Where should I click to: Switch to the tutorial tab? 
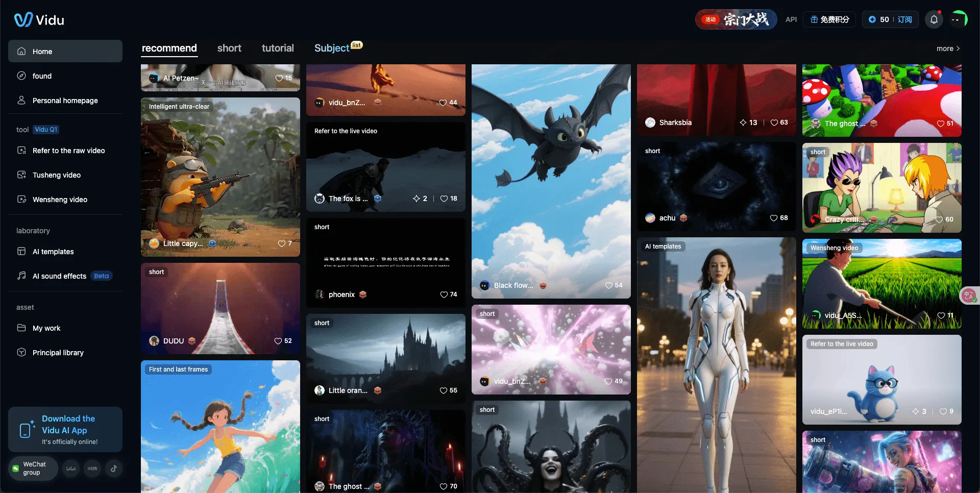point(278,48)
